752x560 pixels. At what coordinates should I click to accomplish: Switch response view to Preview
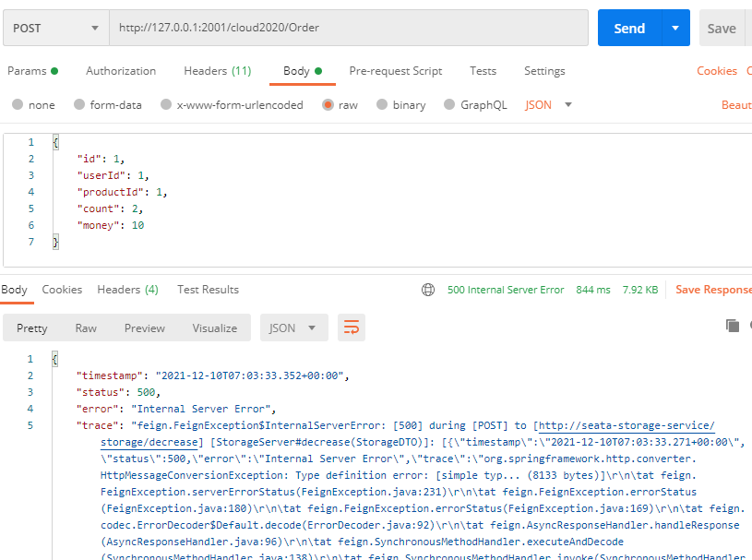click(144, 328)
